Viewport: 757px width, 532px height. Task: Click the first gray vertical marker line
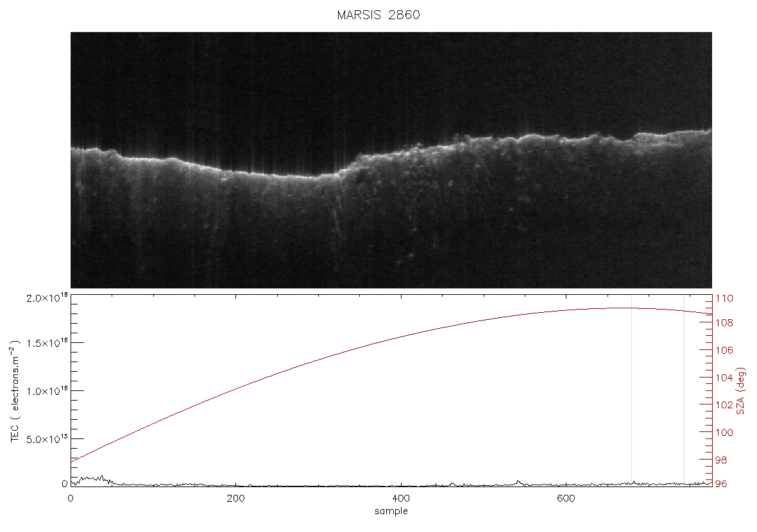[x=631, y=391]
